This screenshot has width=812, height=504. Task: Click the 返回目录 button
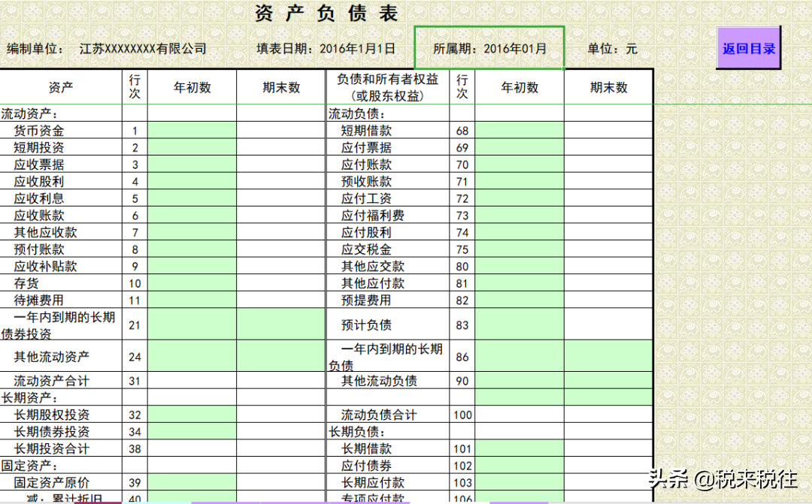(x=748, y=47)
